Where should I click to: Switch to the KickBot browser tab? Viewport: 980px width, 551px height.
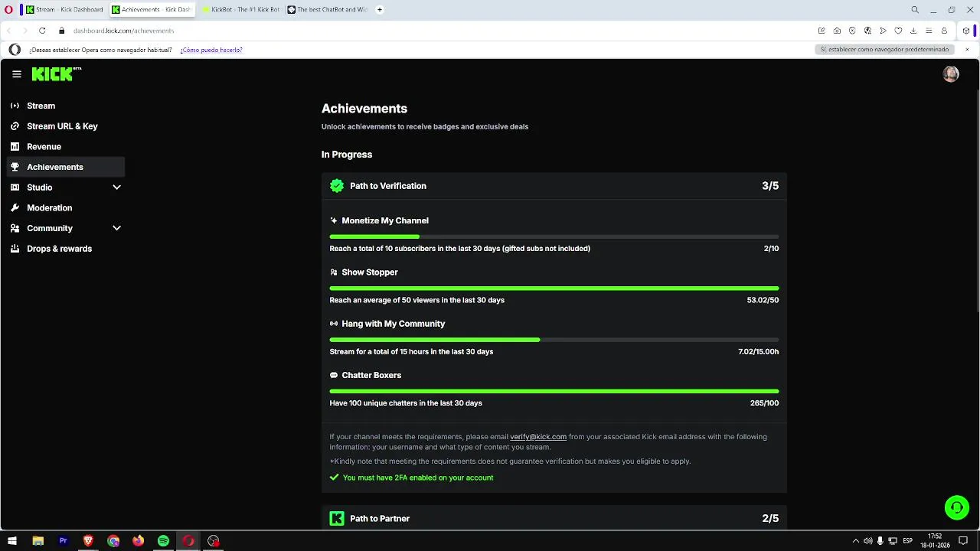241,10
